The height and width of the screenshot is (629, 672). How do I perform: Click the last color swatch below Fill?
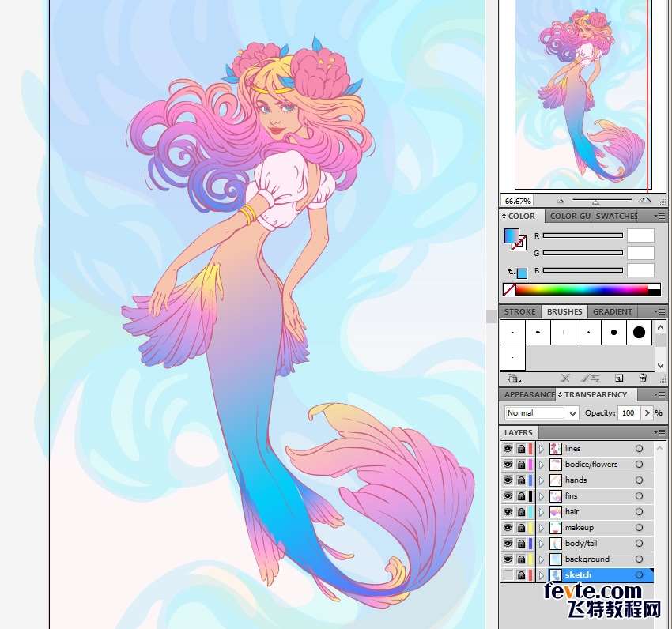[522, 273]
